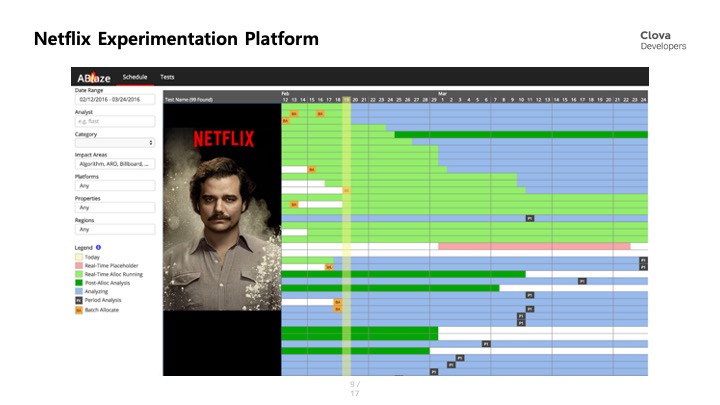Viewport: 720px width, 405px height.
Task: Click the Period Analysis legend icon
Action: tap(79, 300)
